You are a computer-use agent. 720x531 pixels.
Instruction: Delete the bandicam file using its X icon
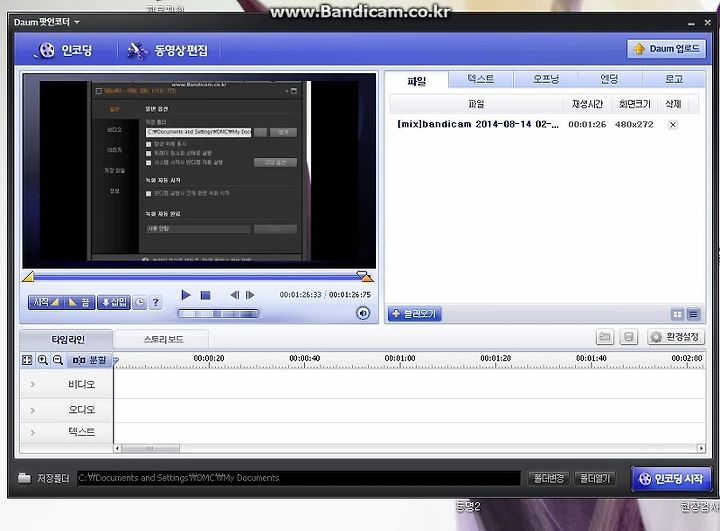click(673, 124)
